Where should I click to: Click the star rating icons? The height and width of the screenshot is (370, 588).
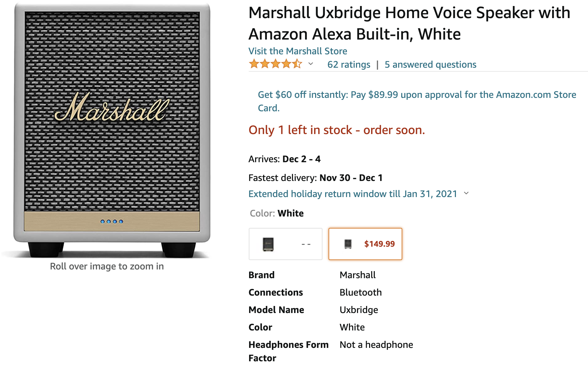click(x=275, y=64)
